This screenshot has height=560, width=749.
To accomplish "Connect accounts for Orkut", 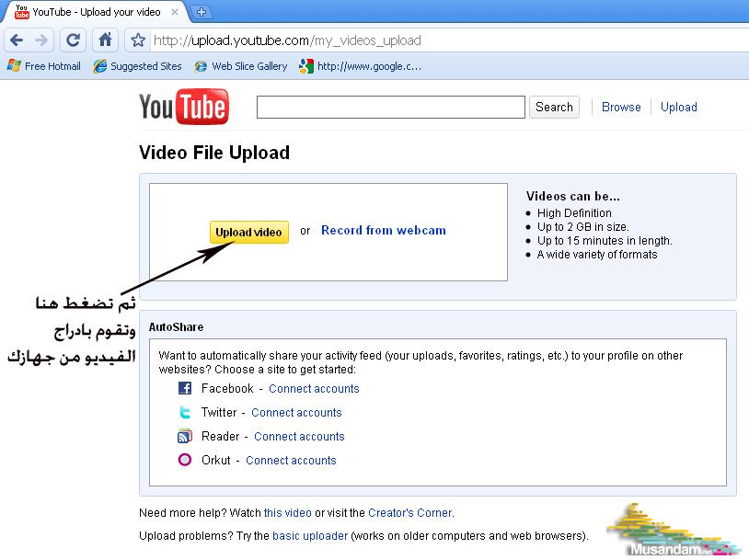I will click(x=291, y=460).
